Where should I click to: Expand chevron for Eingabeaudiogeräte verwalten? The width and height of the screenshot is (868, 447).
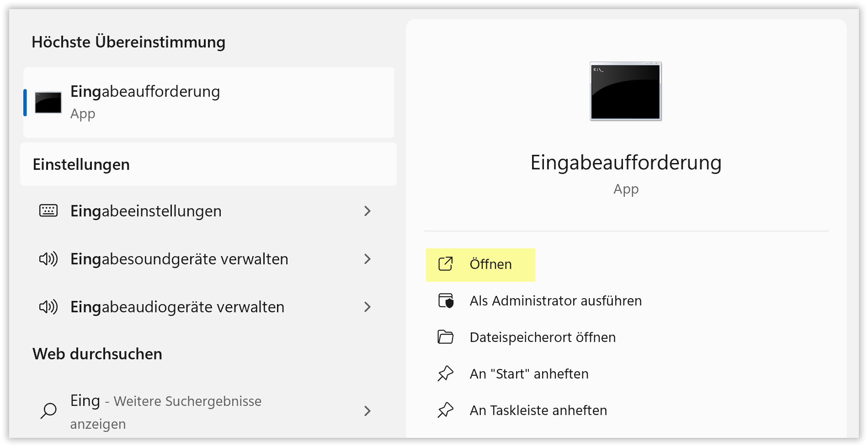click(x=367, y=307)
